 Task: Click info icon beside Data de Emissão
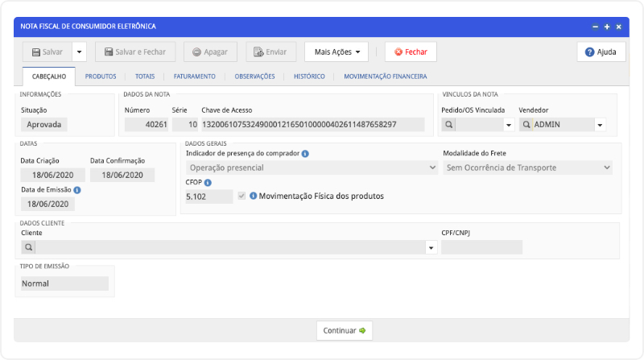(77, 190)
